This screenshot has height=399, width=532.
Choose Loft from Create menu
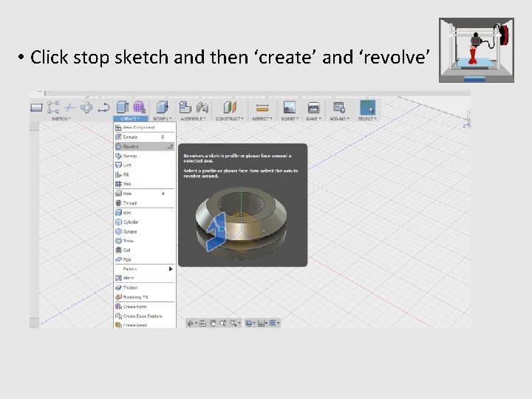click(x=145, y=166)
